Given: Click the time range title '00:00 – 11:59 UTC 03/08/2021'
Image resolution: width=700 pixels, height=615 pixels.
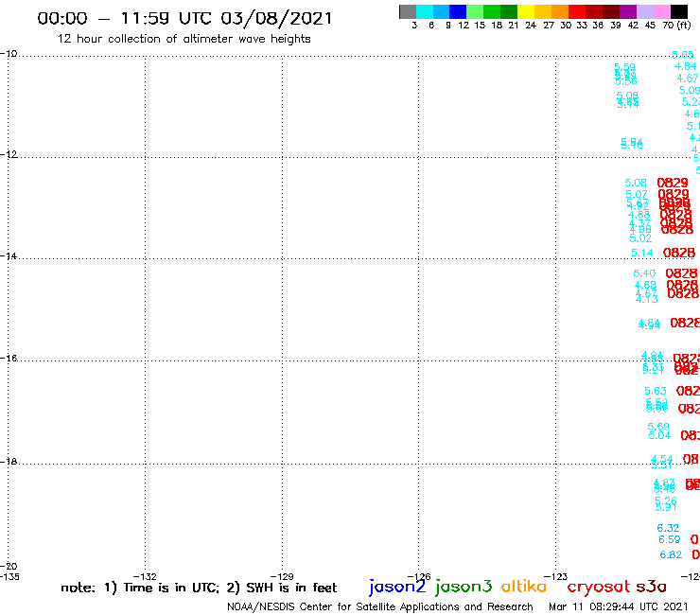Looking at the screenshot, I should point(184,19).
